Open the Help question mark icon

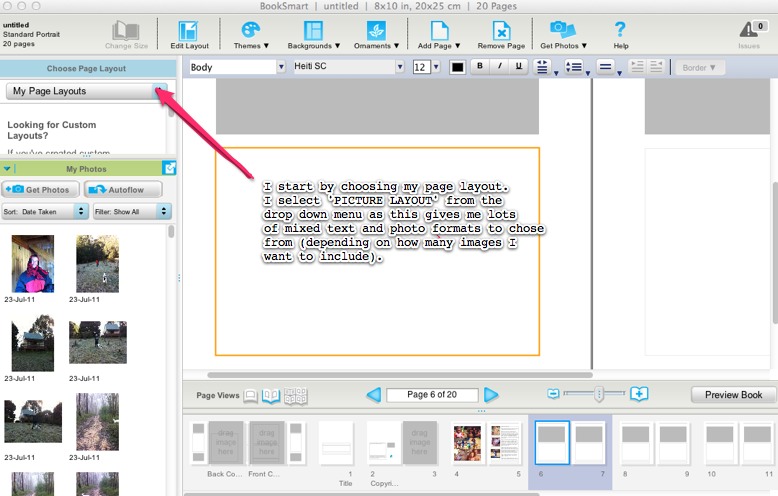tap(620, 30)
